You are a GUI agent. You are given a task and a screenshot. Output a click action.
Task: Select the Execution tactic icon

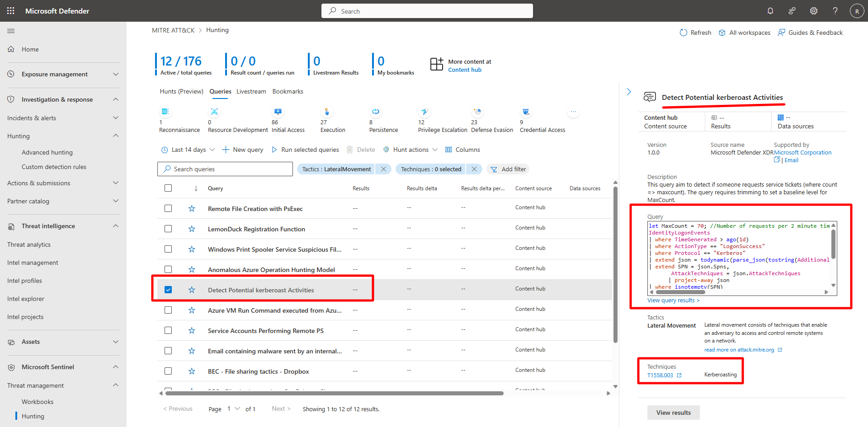327,112
